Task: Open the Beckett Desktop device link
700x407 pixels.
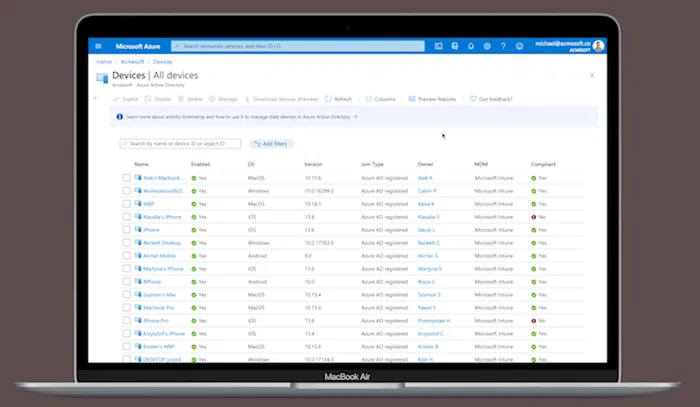Action: pyautogui.click(x=162, y=243)
